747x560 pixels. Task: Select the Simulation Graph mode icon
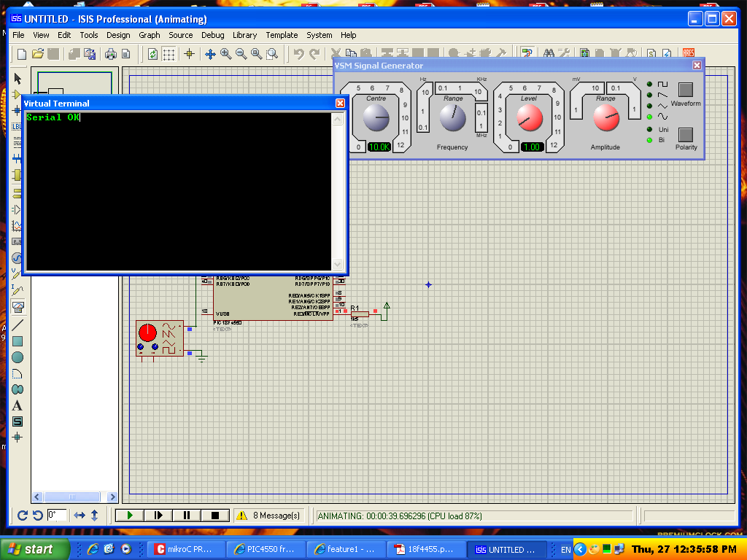point(18,226)
